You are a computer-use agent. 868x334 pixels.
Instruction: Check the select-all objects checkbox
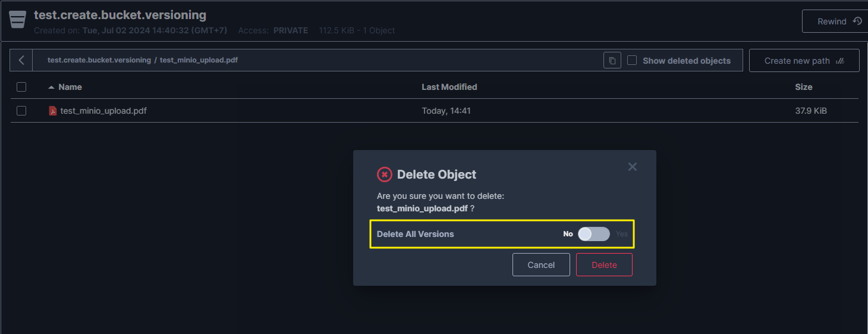point(21,87)
